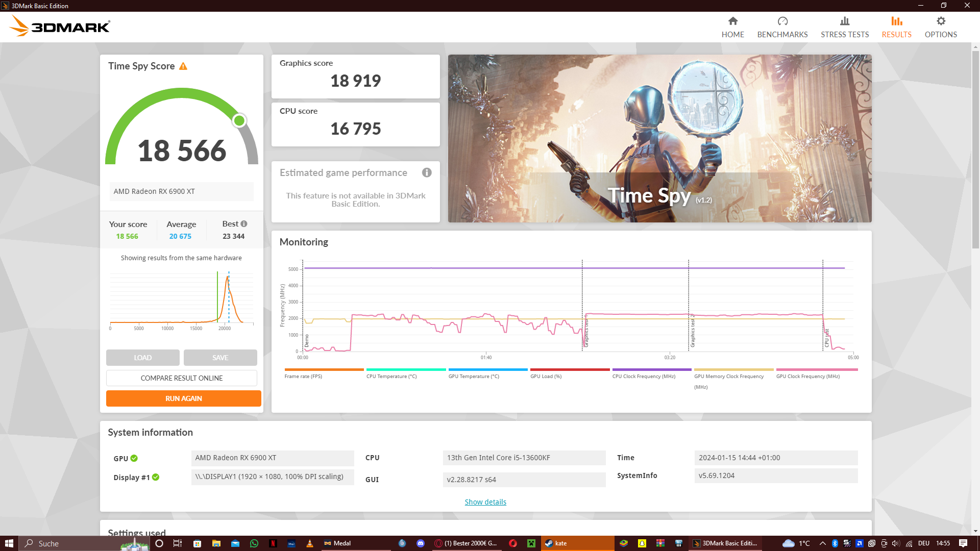The height and width of the screenshot is (551, 980).
Task: Open the Options gear in 3DMark
Action: click(941, 27)
